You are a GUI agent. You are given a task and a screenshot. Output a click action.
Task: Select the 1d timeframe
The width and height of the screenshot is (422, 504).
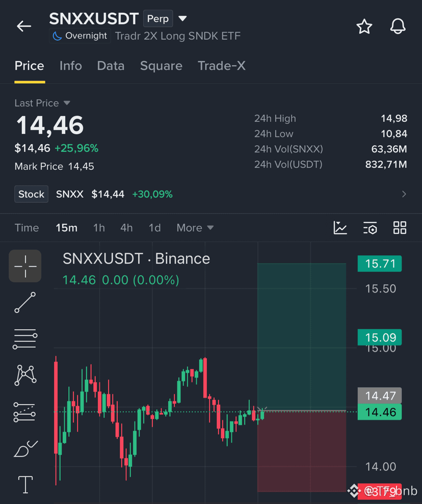(154, 228)
